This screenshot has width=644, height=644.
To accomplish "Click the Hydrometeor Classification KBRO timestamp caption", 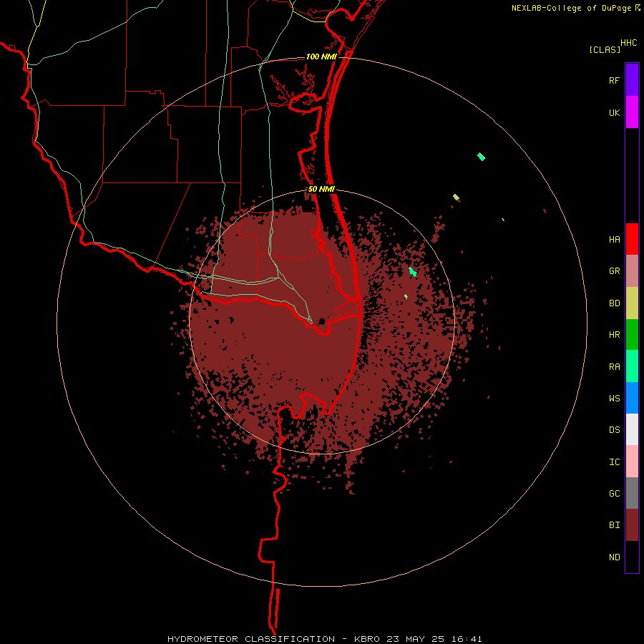I will click(324, 639).
